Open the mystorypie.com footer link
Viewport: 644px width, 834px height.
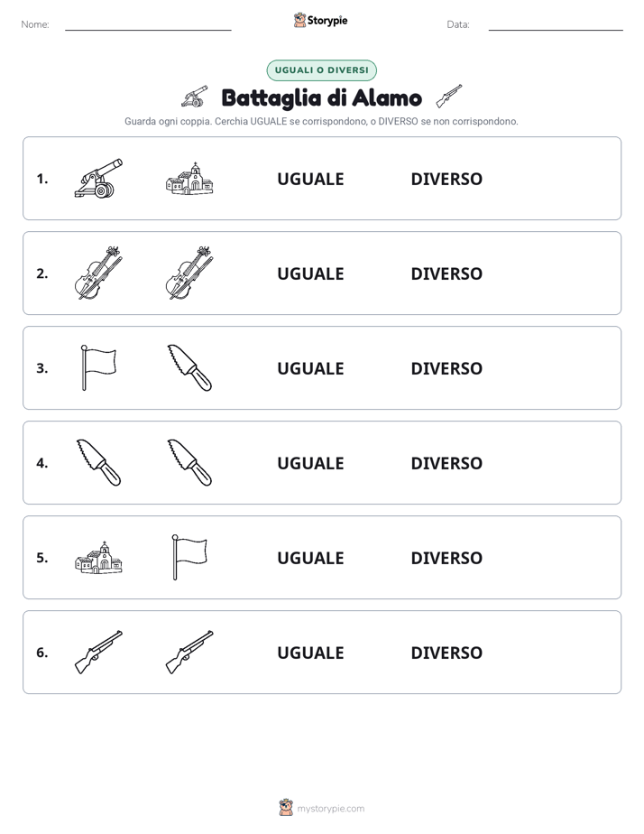(x=330, y=809)
